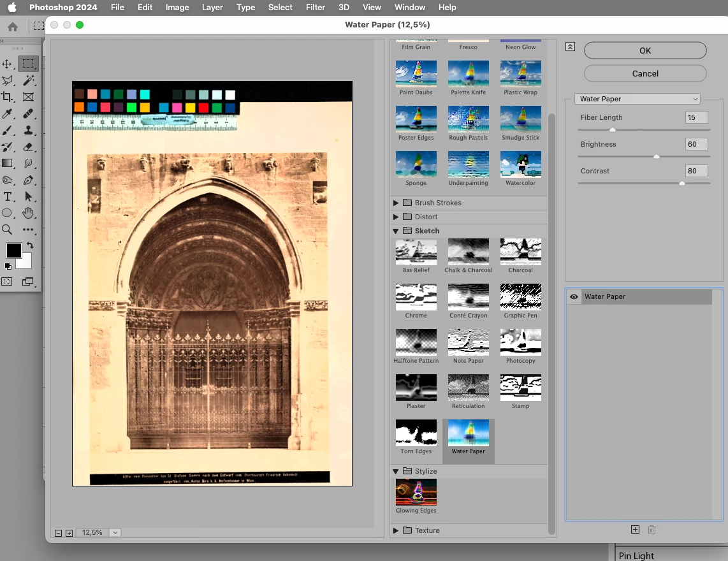Click the Brightness slider handle

coord(657,156)
